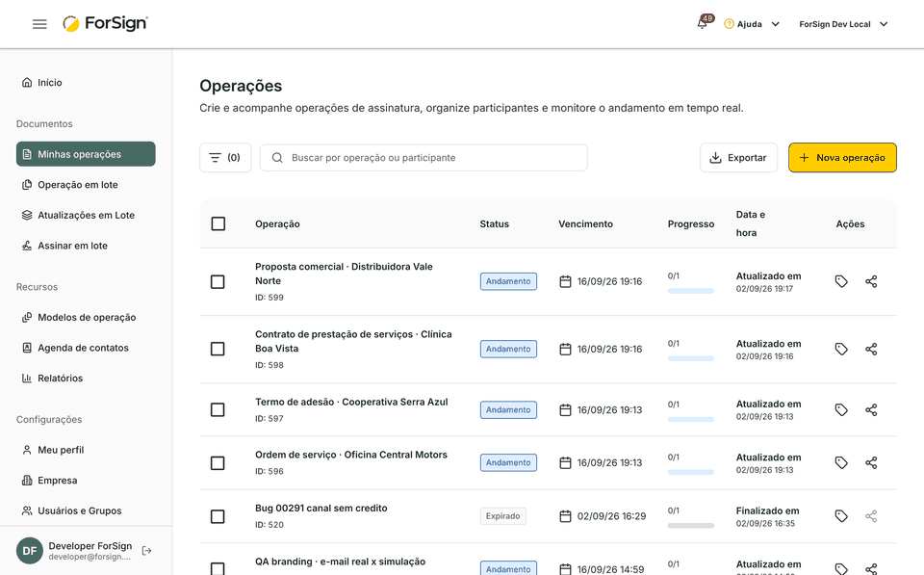Share the QA branding operation
Viewport: 924px width, 575px height.
click(872, 568)
